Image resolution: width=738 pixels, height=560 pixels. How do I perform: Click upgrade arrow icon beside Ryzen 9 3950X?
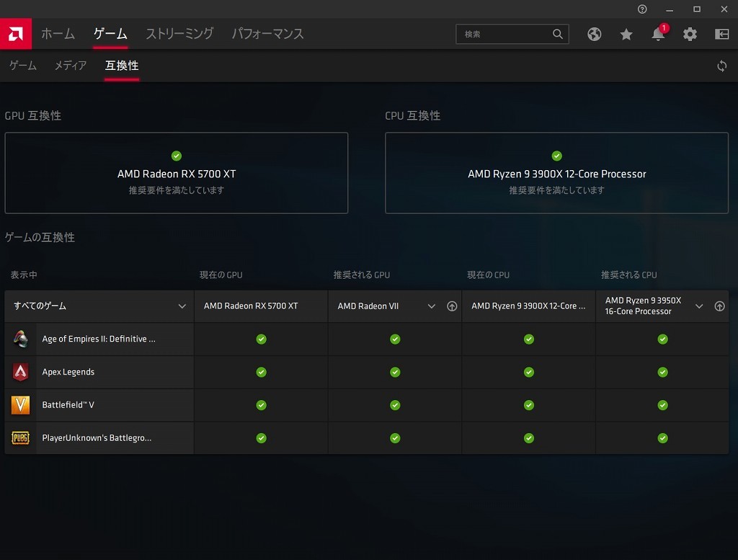click(719, 306)
